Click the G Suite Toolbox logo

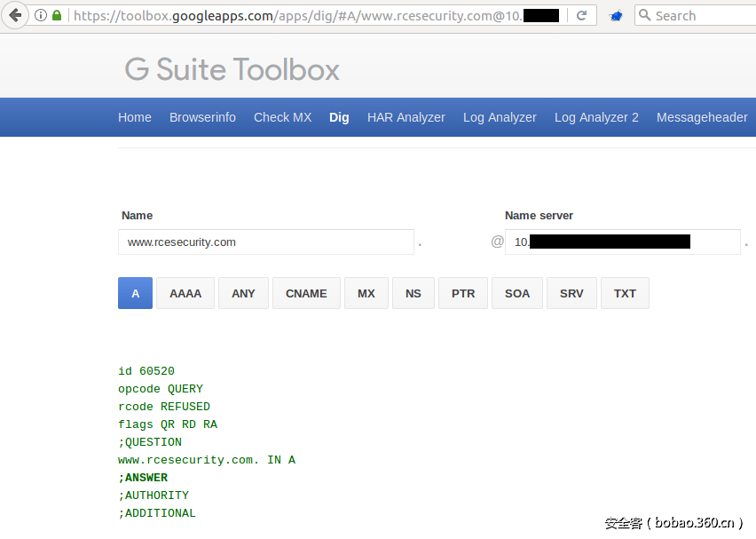click(x=232, y=69)
